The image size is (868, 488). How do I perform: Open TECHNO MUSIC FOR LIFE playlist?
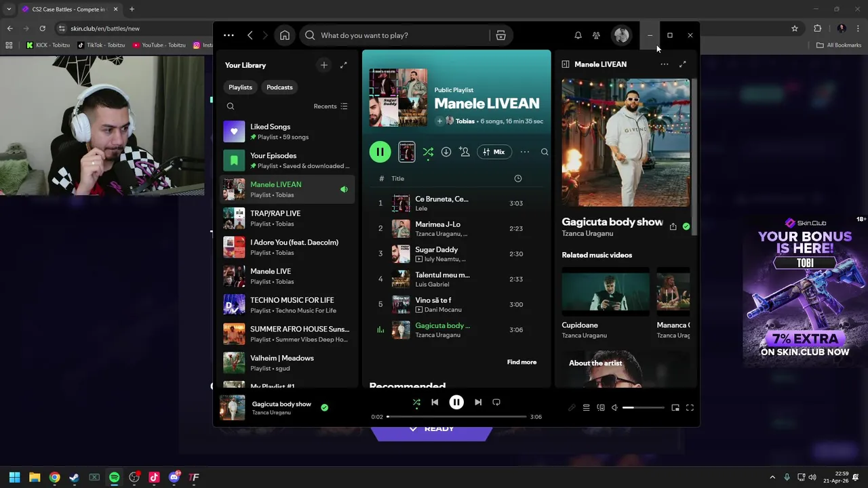(x=288, y=305)
